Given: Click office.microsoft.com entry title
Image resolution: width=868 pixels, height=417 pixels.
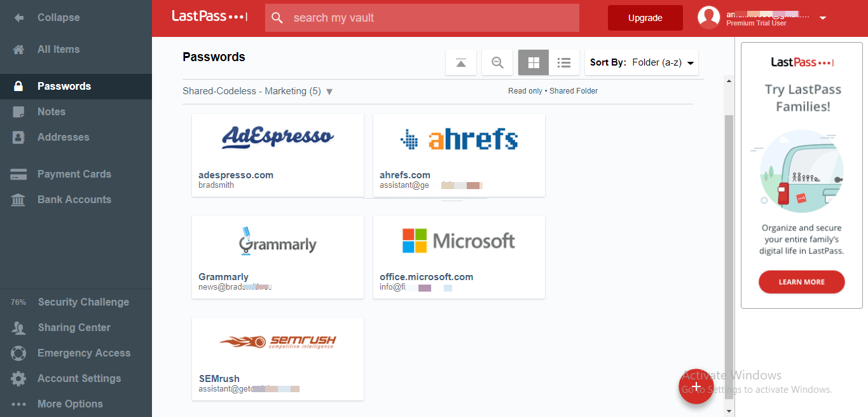Looking at the screenshot, I should (x=427, y=277).
